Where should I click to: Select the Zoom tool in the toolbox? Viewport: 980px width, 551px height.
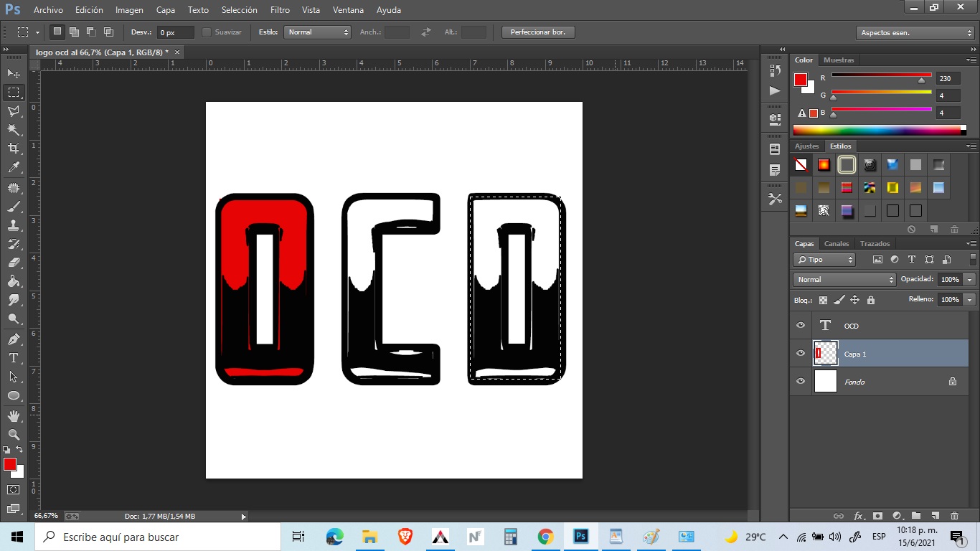pyautogui.click(x=14, y=435)
